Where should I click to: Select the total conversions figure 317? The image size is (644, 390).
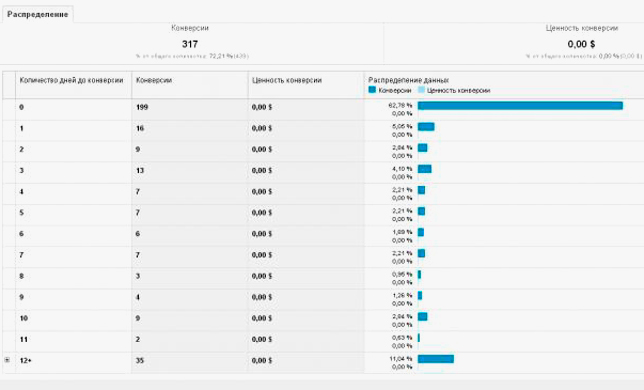click(x=190, y=44)
